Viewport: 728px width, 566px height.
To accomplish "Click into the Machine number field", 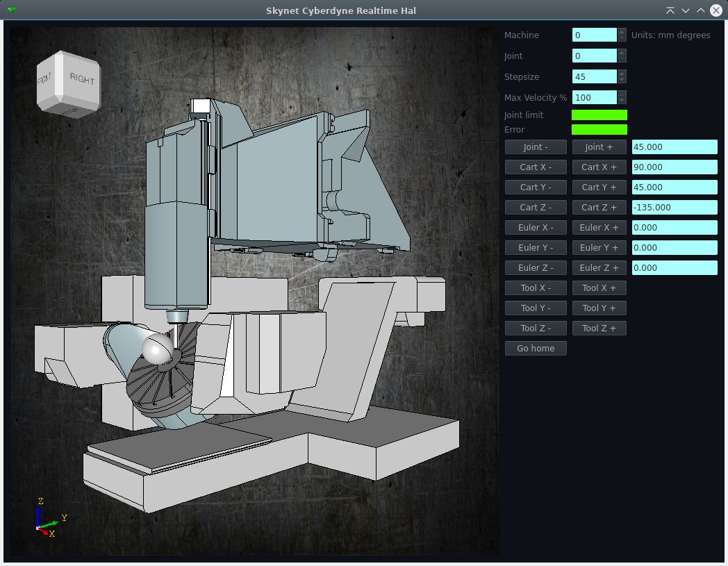I will (x=595, y=35).
